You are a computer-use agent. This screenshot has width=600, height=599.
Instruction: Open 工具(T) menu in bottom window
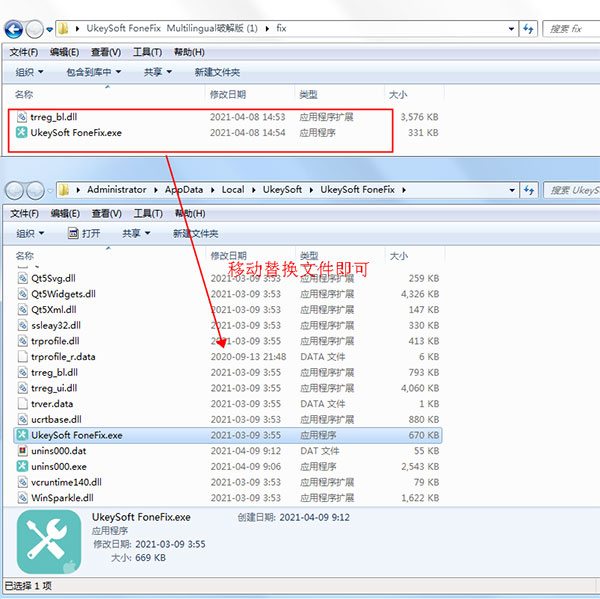(148, 213)
